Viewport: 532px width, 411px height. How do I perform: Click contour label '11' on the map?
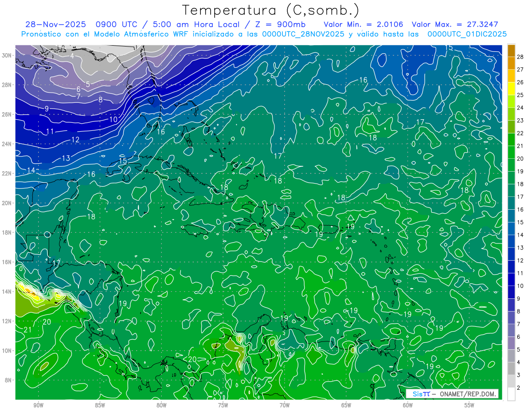click(x=50, y=131)
